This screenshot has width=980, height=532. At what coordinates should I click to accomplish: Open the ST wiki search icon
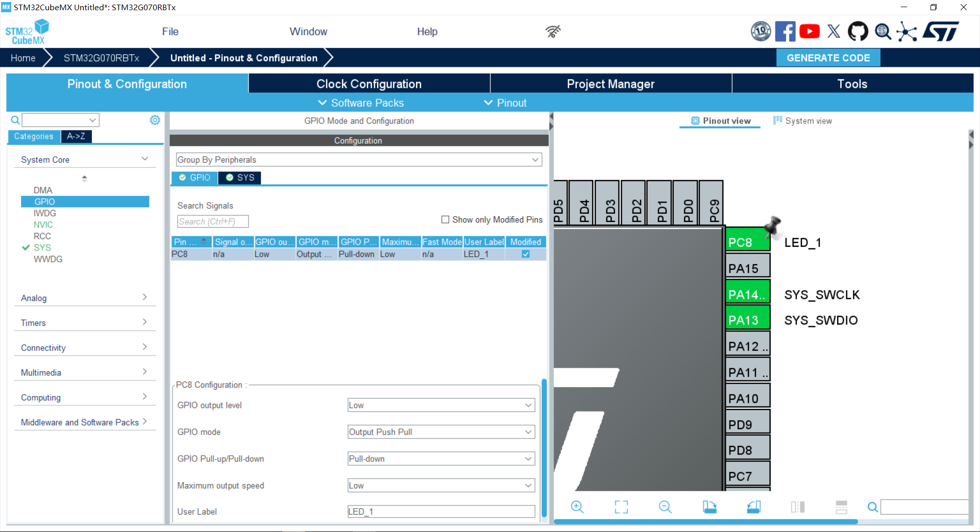click(x=883, y=32)
